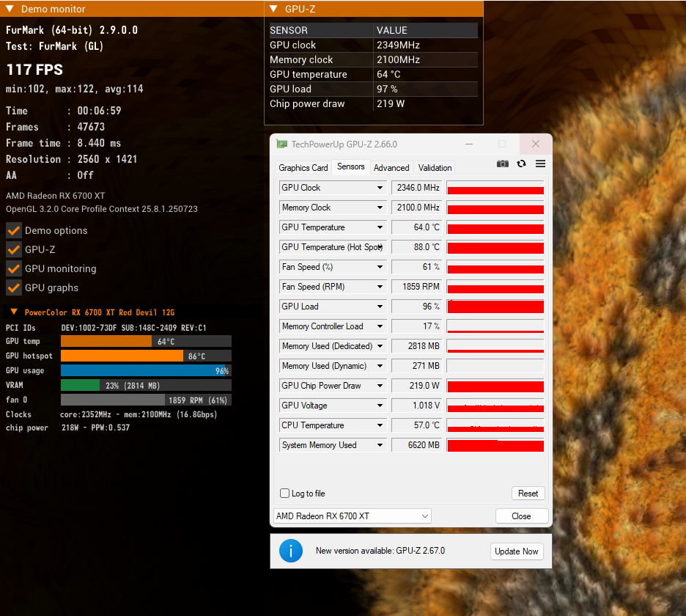Open the Memory Controller Load dropdown
Viewport: 686px width, 616px height.
380,326
